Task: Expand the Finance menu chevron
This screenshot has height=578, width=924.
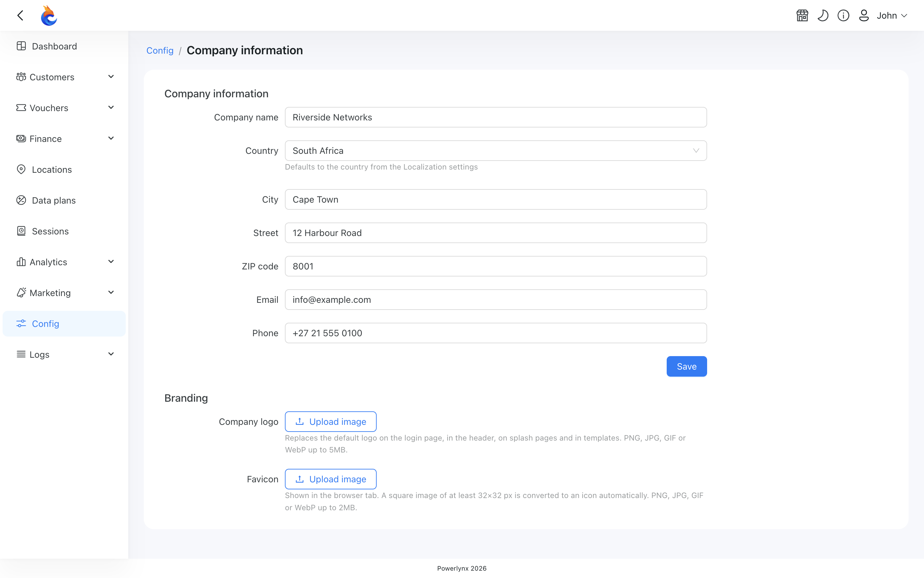Action: point(111,138)
